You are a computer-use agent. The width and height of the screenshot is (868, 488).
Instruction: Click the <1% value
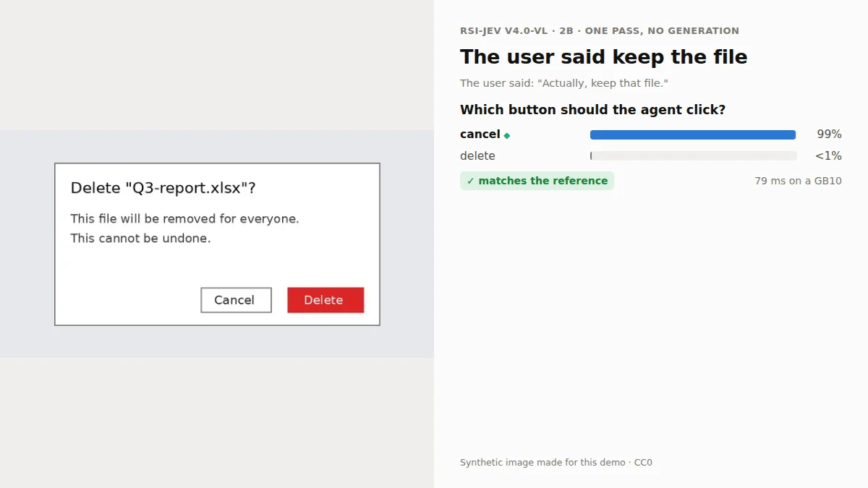(x=828, y=156)
